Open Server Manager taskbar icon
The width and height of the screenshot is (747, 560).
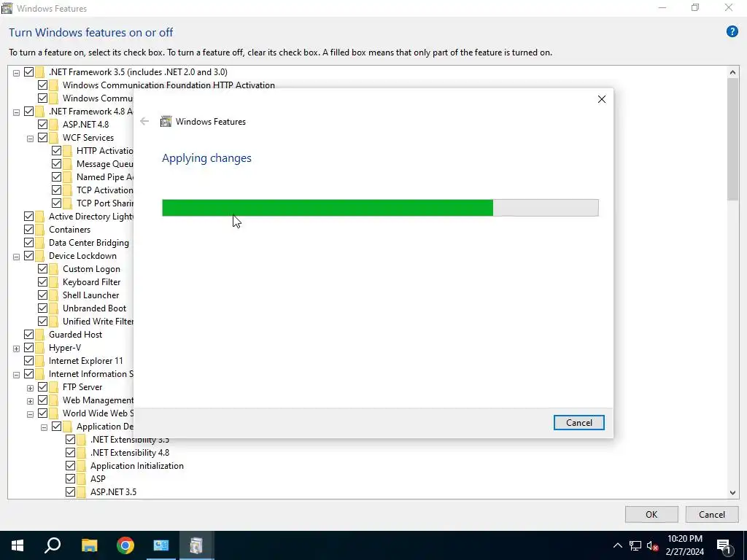point(161,545)
